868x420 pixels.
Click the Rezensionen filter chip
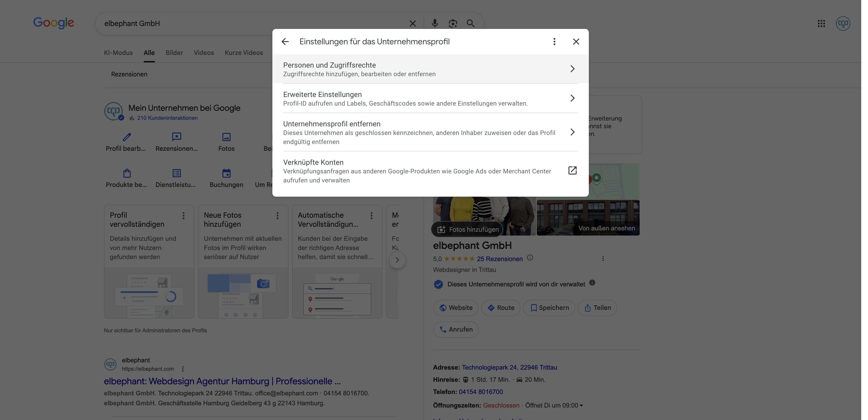(129, 74)
